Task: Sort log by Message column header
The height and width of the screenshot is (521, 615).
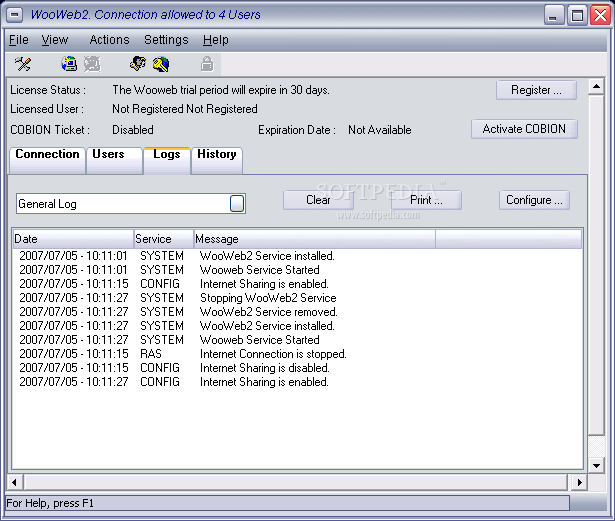Action: (x=315, y=239)
